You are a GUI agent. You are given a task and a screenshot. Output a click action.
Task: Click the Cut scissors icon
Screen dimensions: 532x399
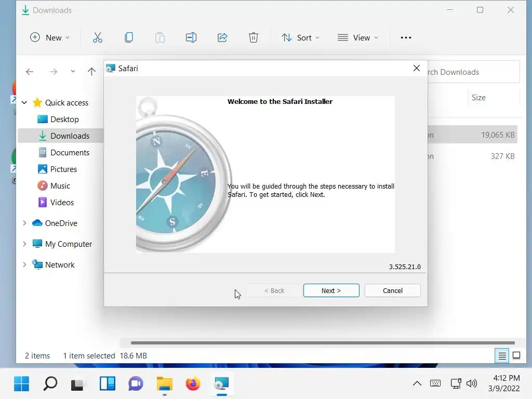(x=97, y=37)
